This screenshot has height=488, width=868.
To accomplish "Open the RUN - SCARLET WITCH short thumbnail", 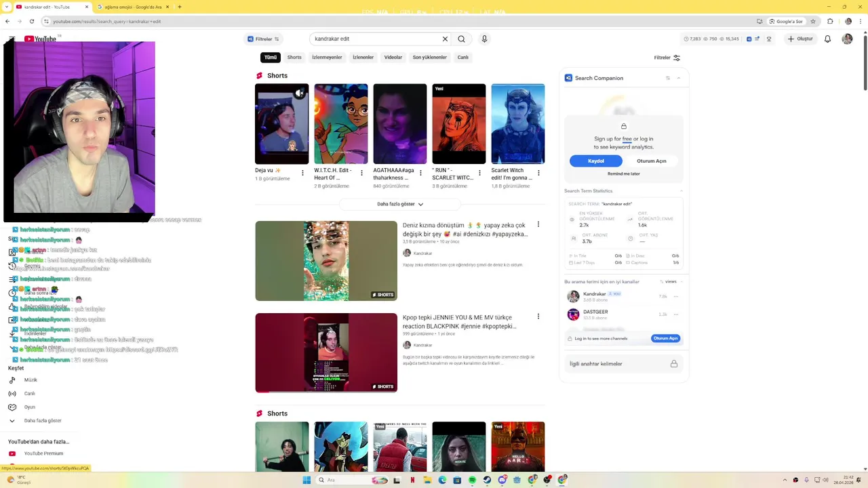I will point(459,124).
